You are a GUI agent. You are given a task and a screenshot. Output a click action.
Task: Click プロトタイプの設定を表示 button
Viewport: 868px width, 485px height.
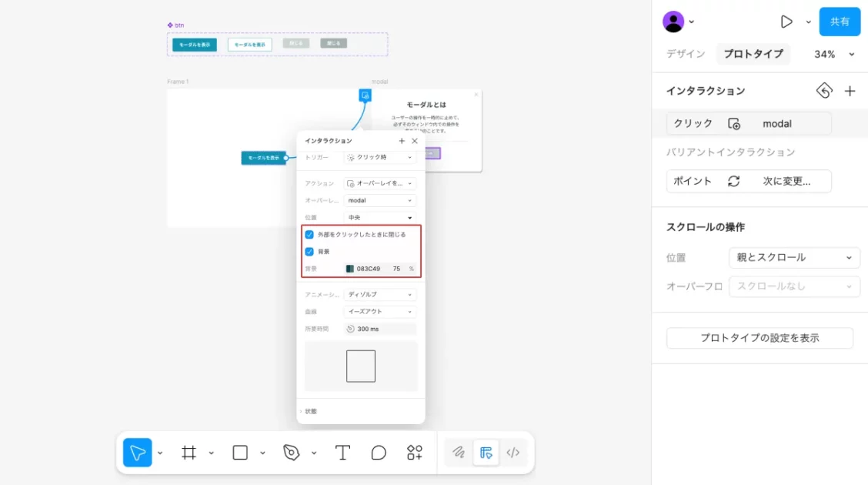pos(759,338)
